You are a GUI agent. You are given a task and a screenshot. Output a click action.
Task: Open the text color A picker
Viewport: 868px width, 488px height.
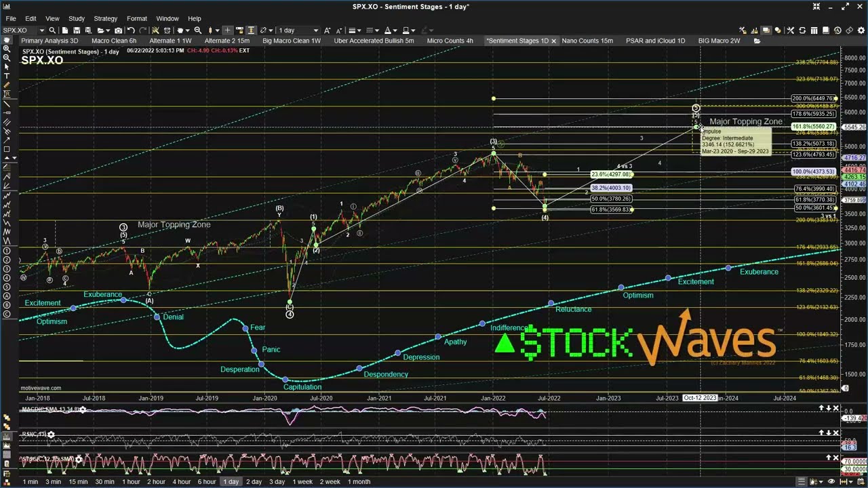click(x=387, y=30)
